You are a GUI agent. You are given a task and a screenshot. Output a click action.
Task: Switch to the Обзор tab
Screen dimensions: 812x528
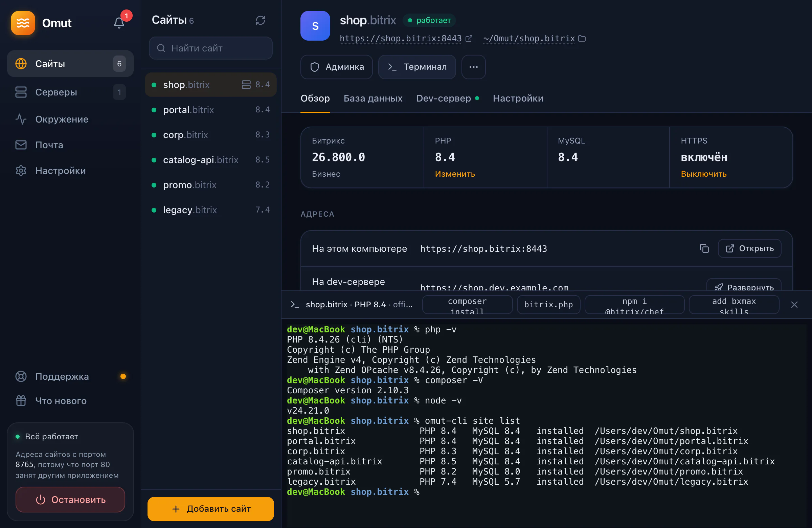pos(315,98)
